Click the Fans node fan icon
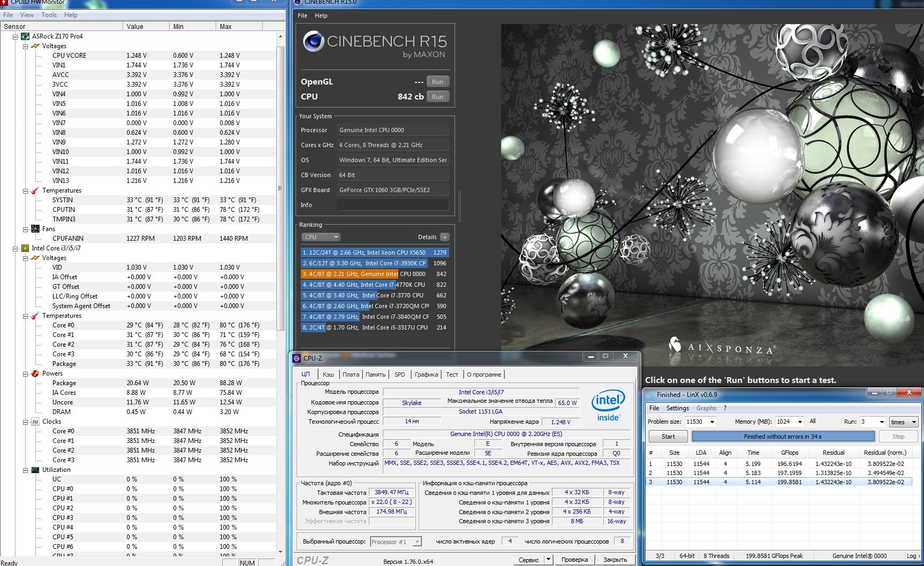Image resolution: width=924 pixels, height=566 pixels. [35, 229]
